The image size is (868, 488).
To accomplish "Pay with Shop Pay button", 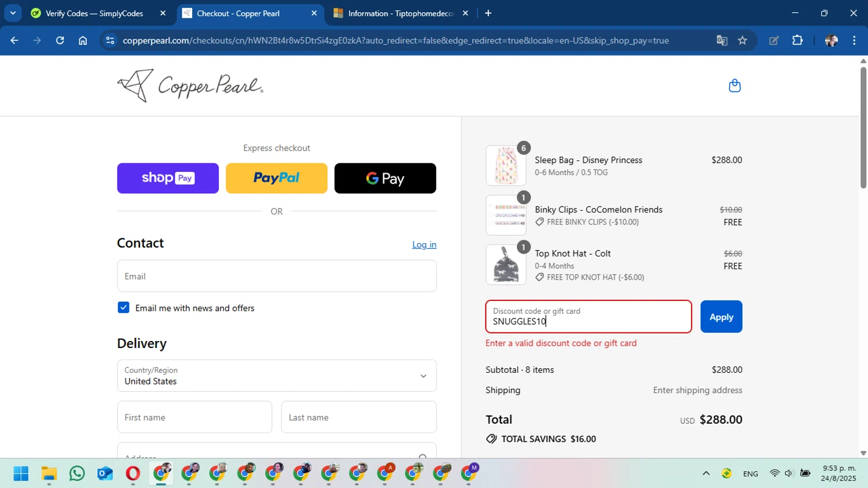I will [x=168, y=178].
